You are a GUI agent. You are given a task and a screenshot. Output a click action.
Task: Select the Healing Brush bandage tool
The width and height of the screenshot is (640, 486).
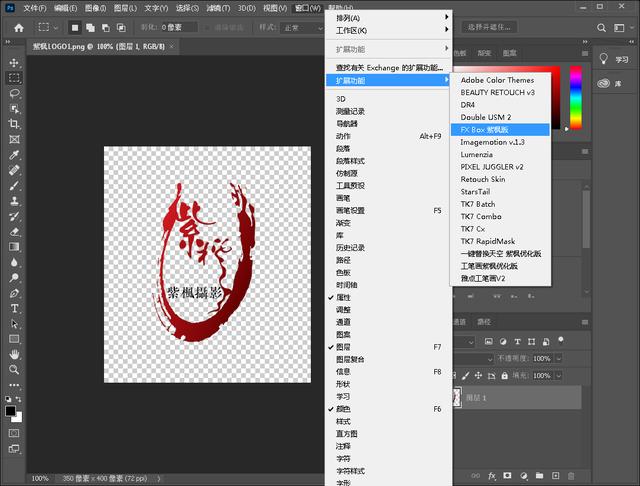pyautogui.click(x=14, y=170)
